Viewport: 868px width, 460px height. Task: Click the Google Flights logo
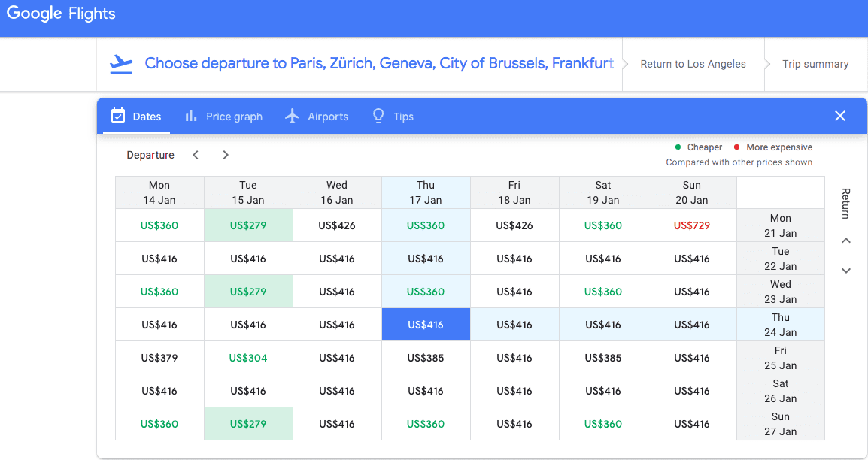point(61,14)
